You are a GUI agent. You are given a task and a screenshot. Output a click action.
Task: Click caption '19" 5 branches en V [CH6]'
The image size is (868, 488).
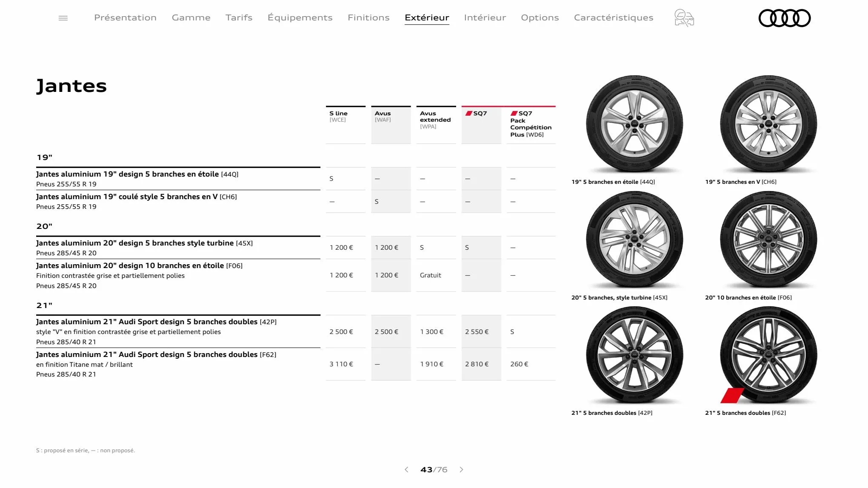coord(741,182)
